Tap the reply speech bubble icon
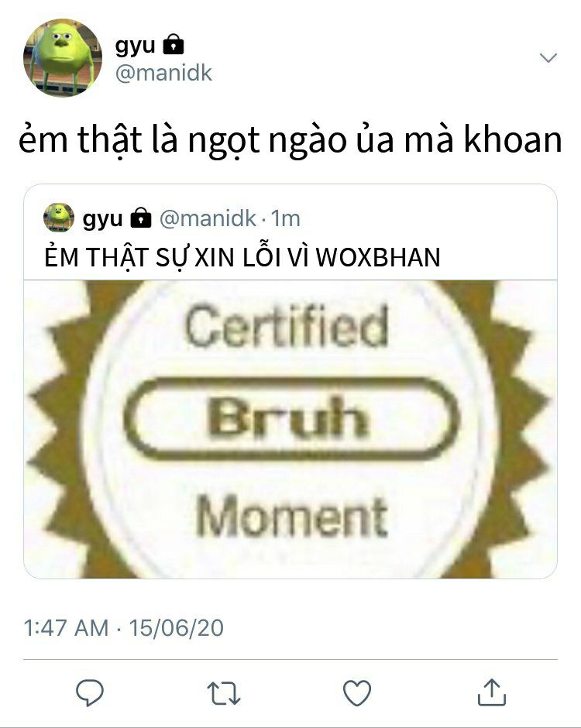Image resolution: width=581 pixels, height=728 pixels. [90, 692]
